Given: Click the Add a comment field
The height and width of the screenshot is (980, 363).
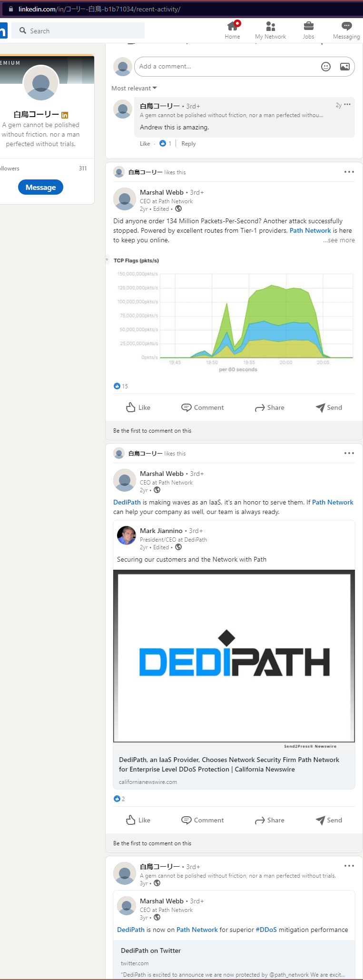Looking at the screenshot, I should tap(226, 67).
